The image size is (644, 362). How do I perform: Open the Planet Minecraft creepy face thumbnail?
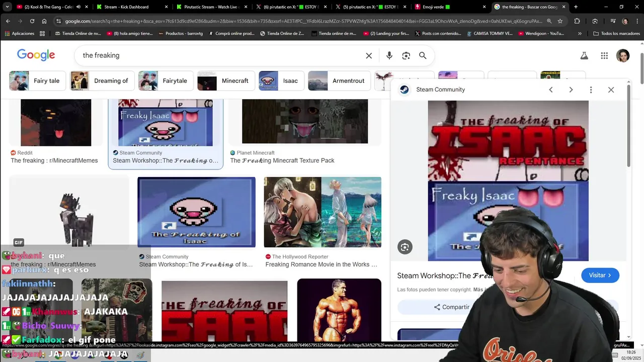click(305, 121)
